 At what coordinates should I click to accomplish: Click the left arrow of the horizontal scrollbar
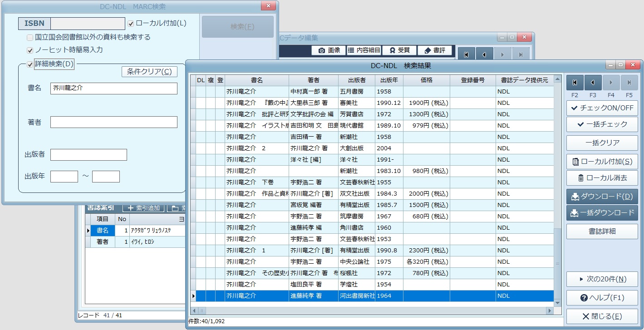click(x=195, y=311)
